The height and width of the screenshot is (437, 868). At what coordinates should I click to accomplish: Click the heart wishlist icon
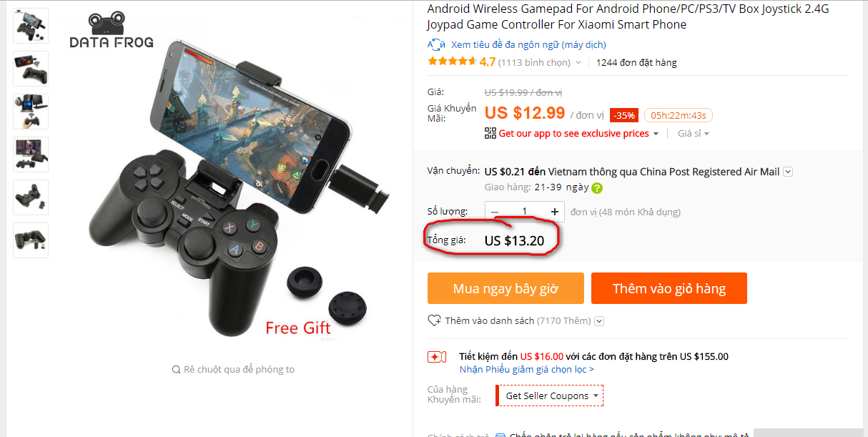tap(434, 320)
